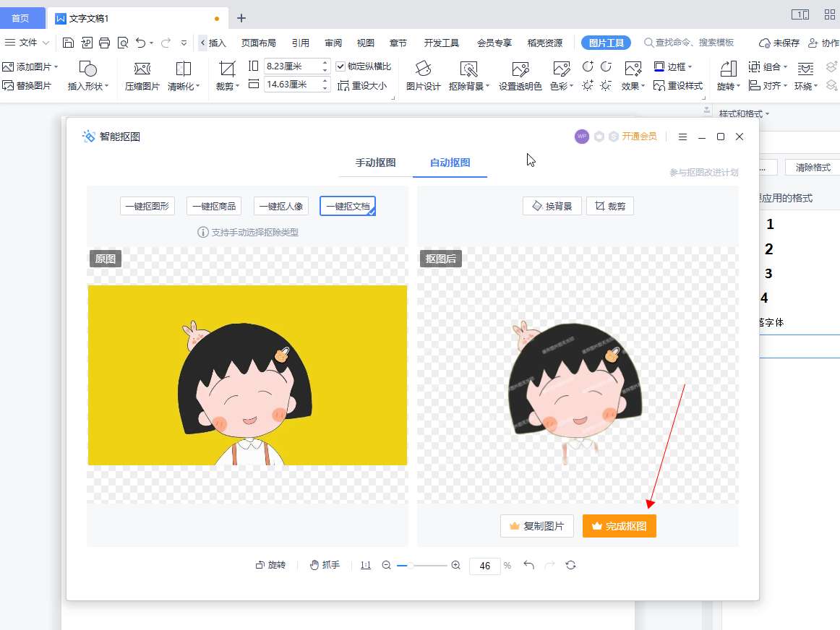
Task: Click 复制图片 copy picture button
Action: click(537, 526)
